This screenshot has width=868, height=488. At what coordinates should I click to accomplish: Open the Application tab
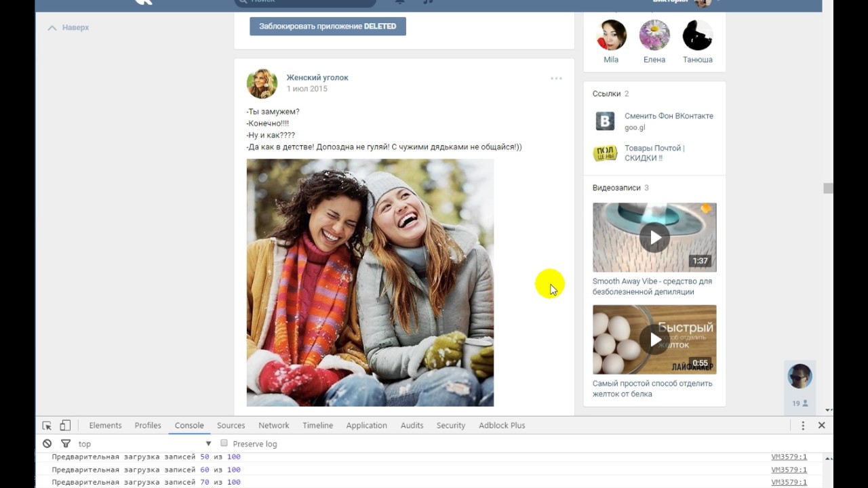(x=366, y=426)
